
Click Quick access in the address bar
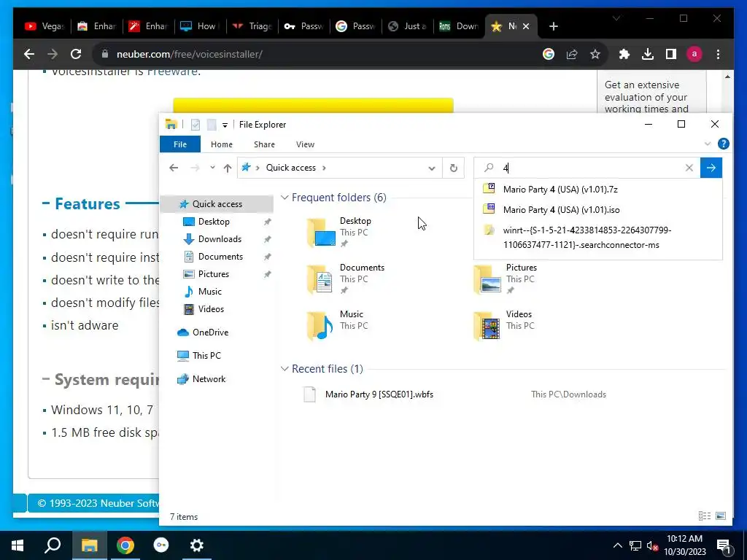click(x=290, y=168)
